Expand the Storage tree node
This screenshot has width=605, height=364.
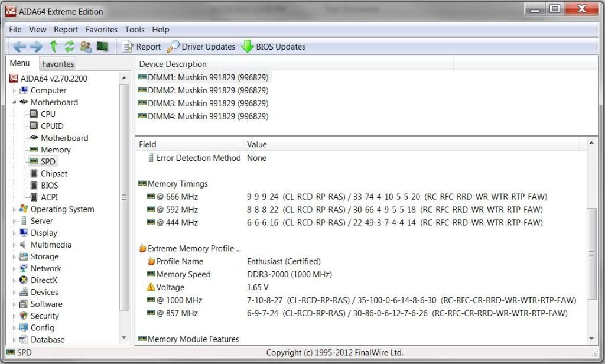14,256
